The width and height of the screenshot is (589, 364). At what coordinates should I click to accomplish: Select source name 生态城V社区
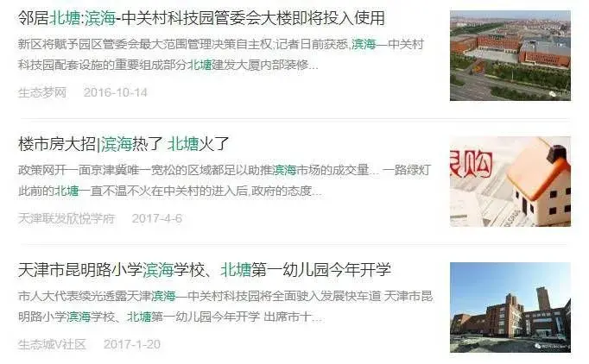click(52, 344)
